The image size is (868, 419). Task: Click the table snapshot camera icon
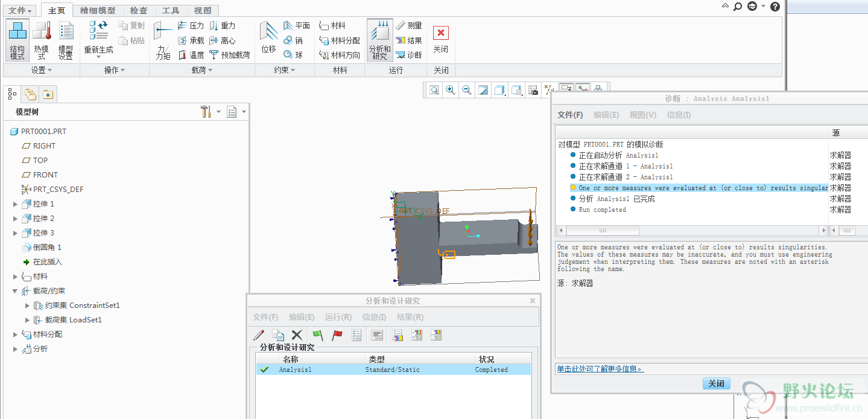pyautogui.click(x=533, y=91)
